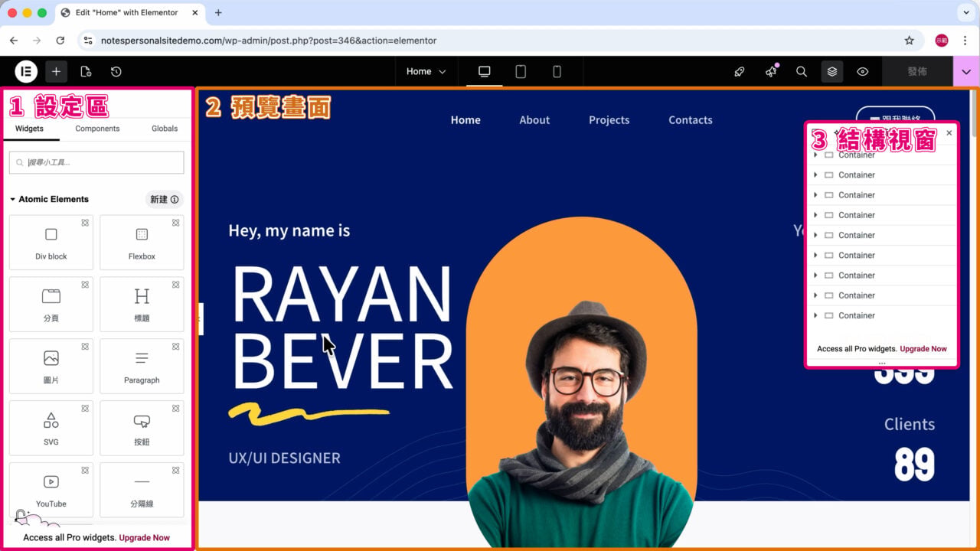Switch to tablet preview mode
The width and height of the screenshot is (980, 551).
(x=521, y=71)
